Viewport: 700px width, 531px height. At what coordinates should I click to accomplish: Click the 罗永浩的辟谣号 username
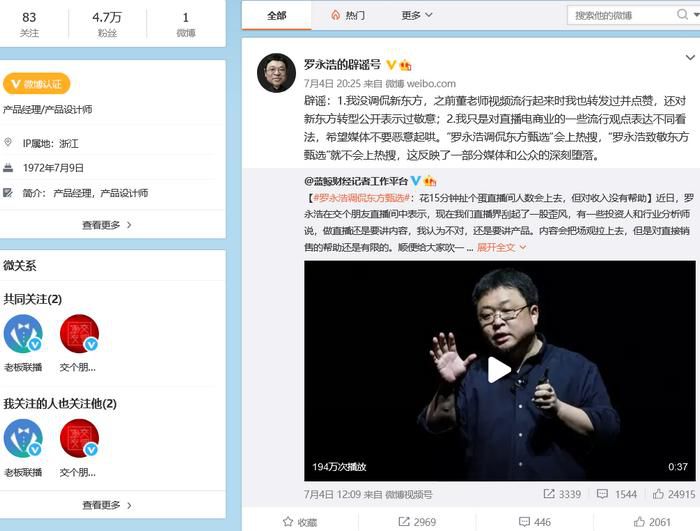342,64
